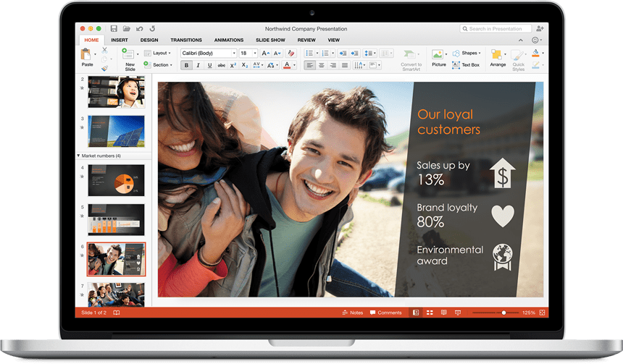Click the Save icon in title bar

(x=114, y=29)
